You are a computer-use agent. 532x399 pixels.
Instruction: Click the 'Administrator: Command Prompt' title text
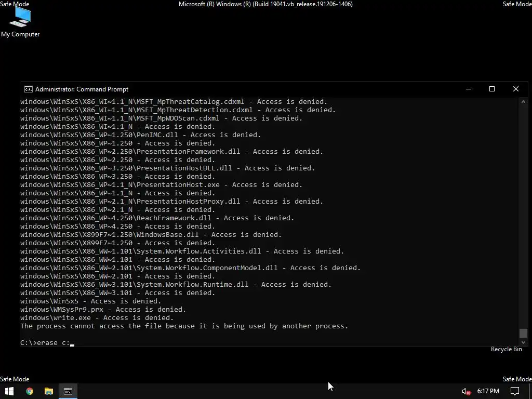[82, 89]
